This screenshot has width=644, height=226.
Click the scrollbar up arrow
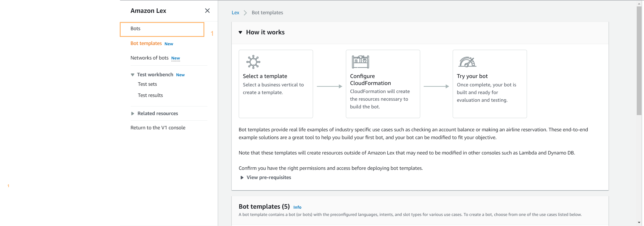click(x=639, y=4)
